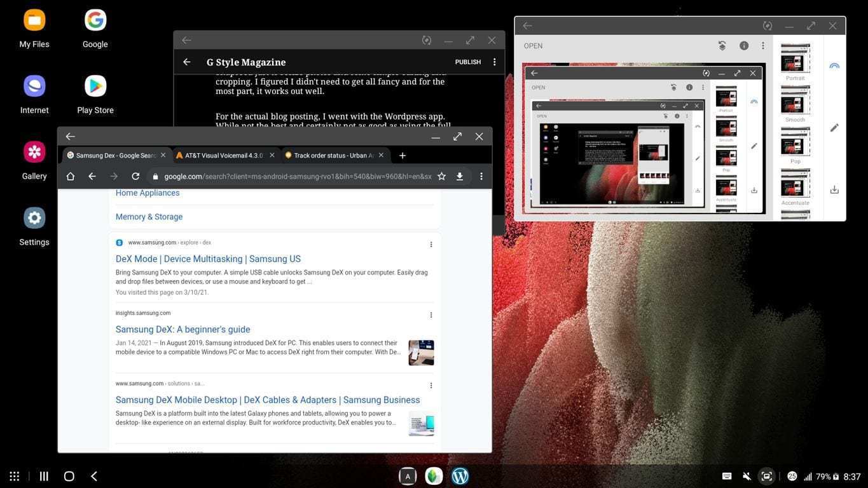The image size is (868, 488).
Task: Expand the three-dot options beside PUBLISH
Action: point(495,62)
